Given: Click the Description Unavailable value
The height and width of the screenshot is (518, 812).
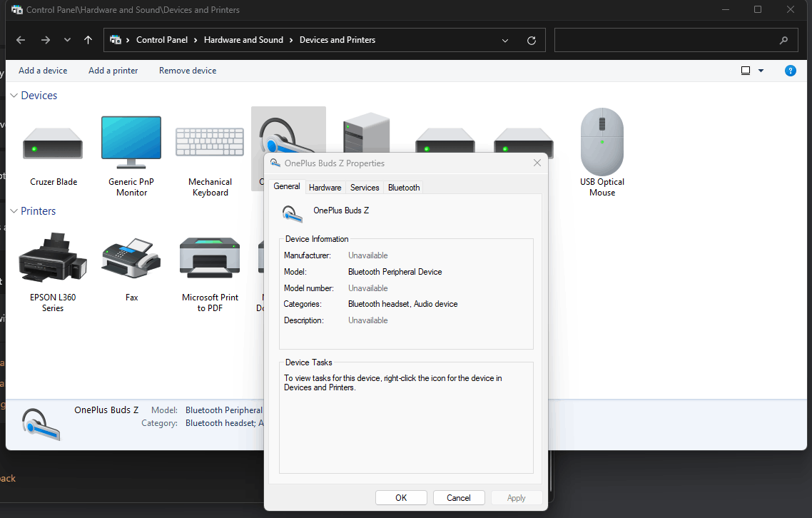Looking at the screenshot, I should [367, 320].
